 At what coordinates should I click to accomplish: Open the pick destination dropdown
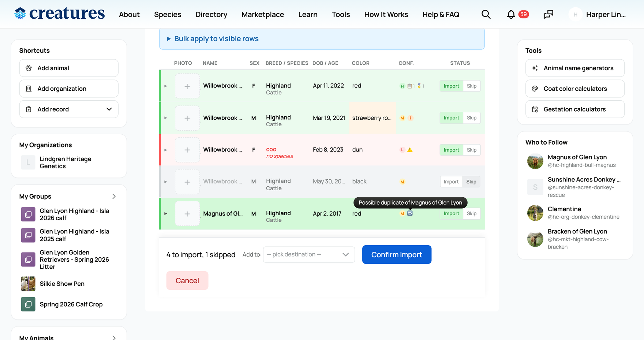coord(309,254)
